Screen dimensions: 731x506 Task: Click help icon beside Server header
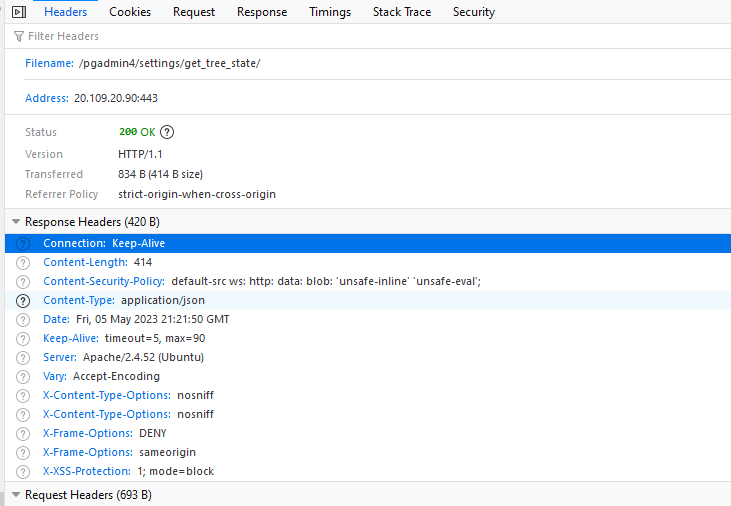pyautogui.click(x=23, y=358)
